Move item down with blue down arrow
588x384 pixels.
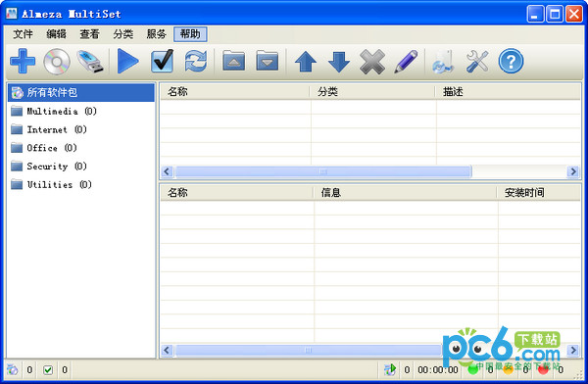339,62
